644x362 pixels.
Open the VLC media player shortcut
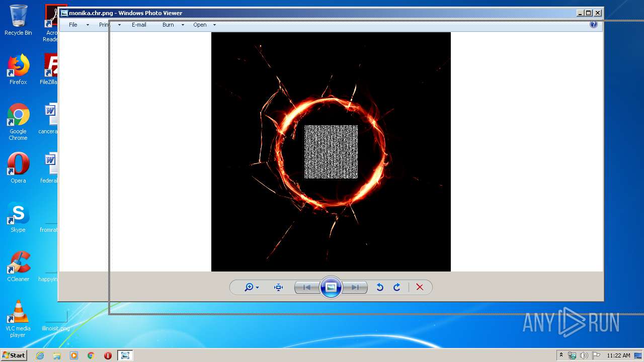tap(18, 319)
